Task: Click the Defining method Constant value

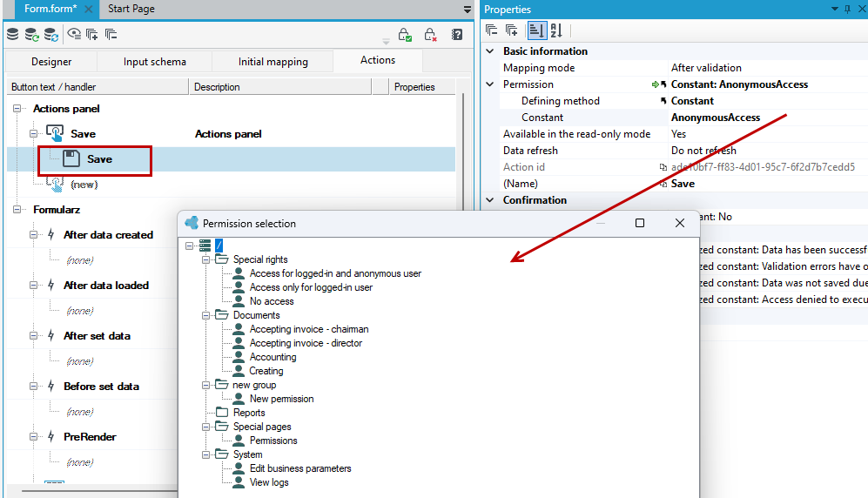Action: coord(692,101)
